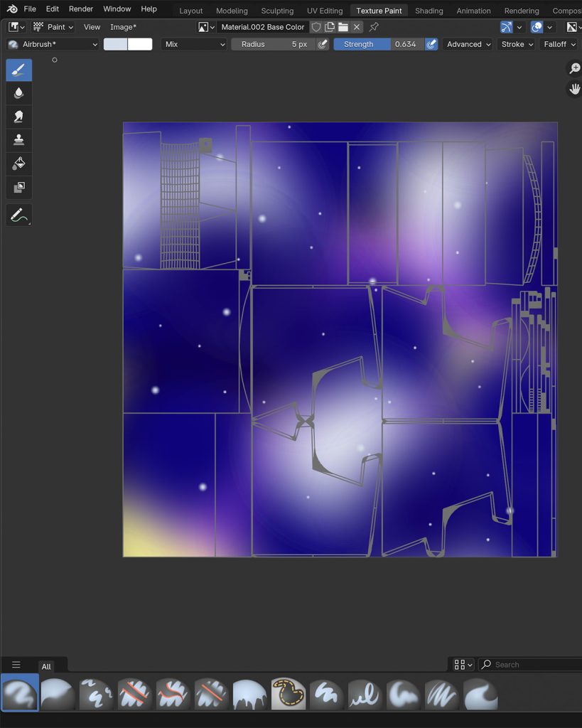Select the Fill bucket tool
Screen dimensions: 582x728
[18, 164]
